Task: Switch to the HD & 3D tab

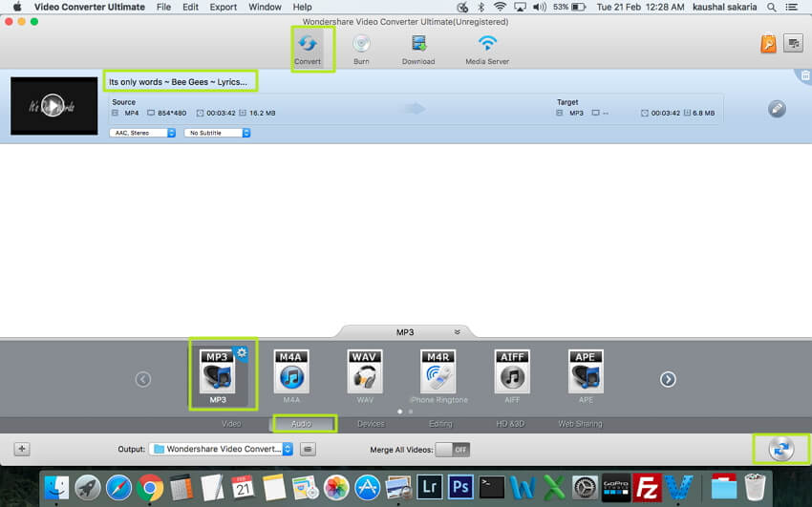Action: pos(510,424)
